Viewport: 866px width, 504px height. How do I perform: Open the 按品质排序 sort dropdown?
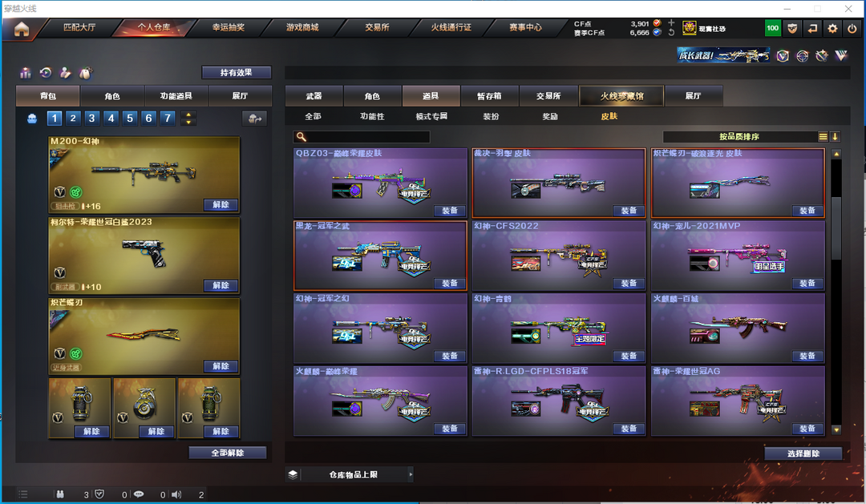click(x=739, y=137)
